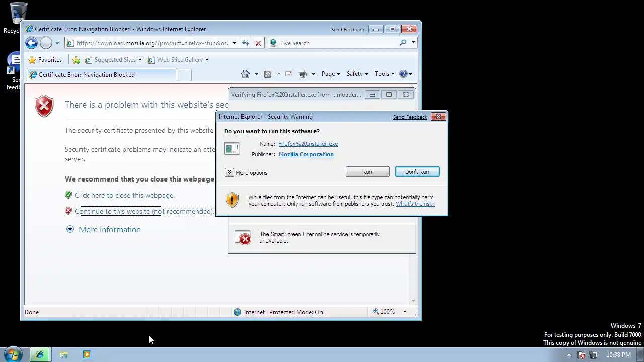
Task: Expand the Print dropdown arrow
Action: 313,74
